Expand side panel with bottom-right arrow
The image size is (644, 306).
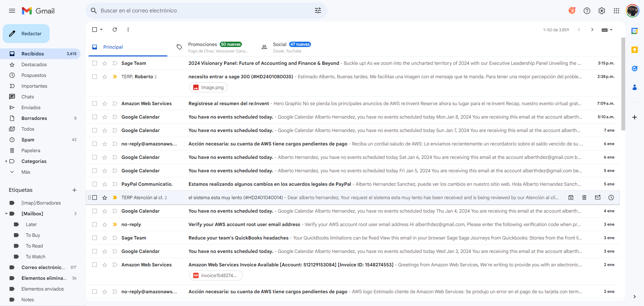(635, 297)
